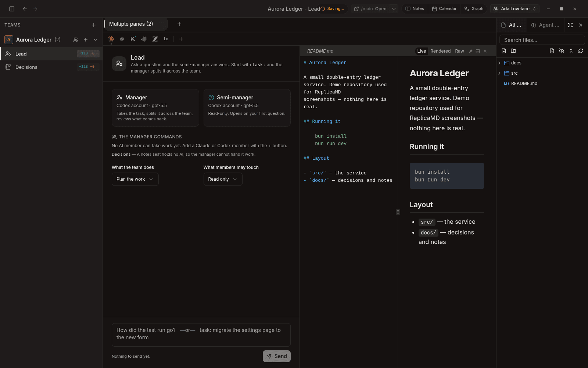Collapse the Aurora Ledger team chevron
Image resolution: width=588 pixels, height=368 pixels.
(96, 40)
